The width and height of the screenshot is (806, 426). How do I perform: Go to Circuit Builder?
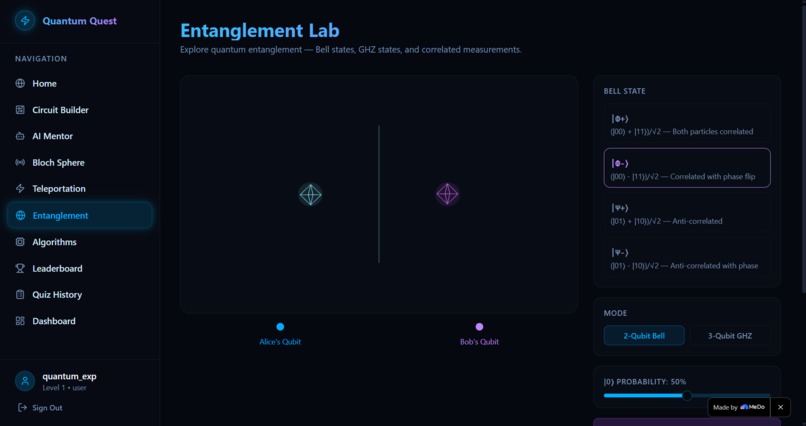[x=80, y=110]
